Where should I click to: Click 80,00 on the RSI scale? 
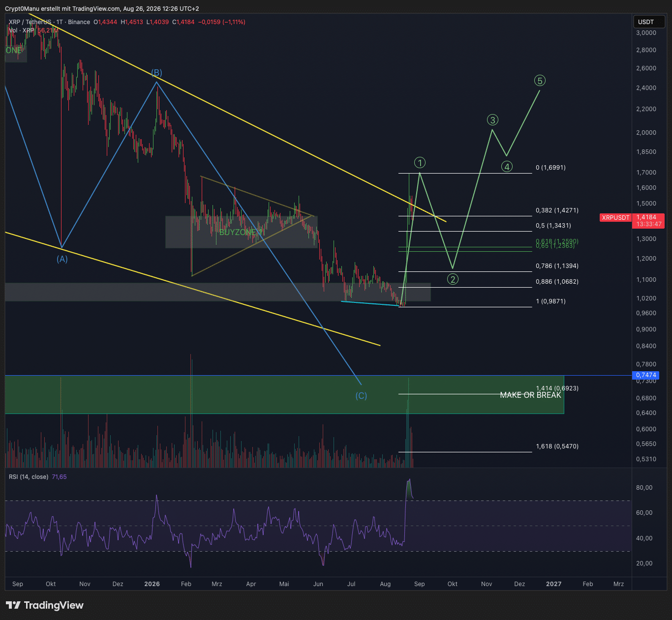pos(644,488)
